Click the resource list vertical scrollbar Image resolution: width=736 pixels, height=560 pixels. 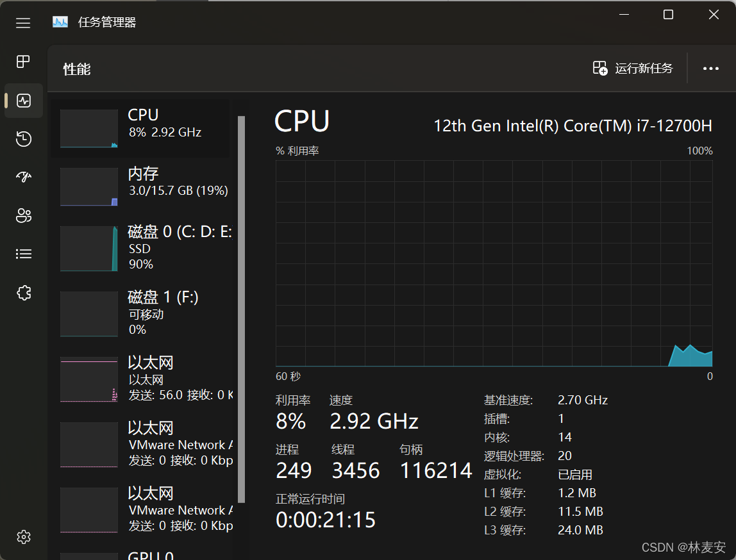click(242, 308)
